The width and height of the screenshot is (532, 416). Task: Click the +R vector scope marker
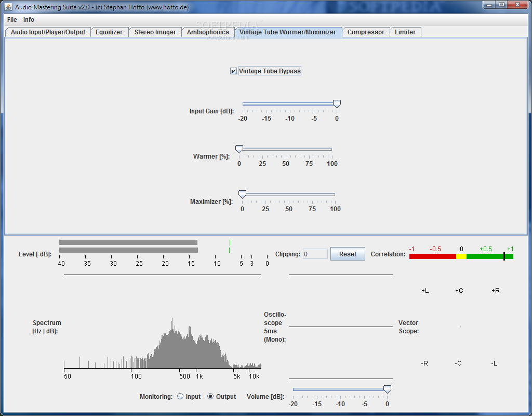pyautogui.click(x=495, y=290)
